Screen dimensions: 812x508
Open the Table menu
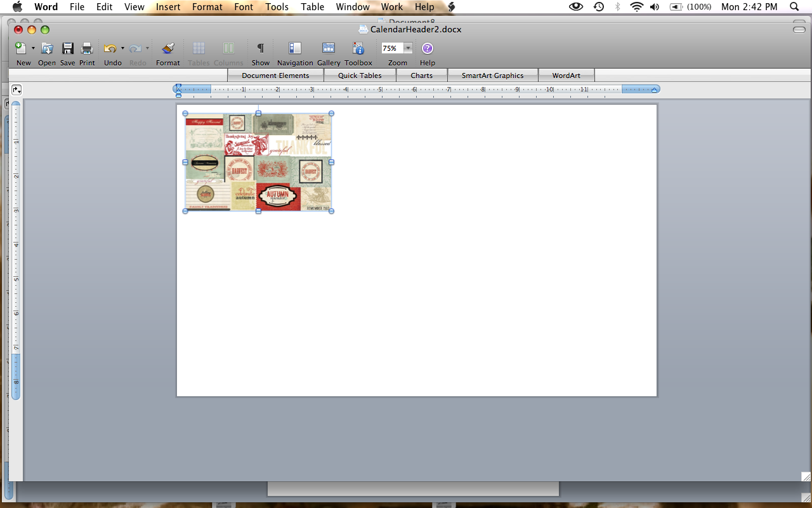[312, 7]
